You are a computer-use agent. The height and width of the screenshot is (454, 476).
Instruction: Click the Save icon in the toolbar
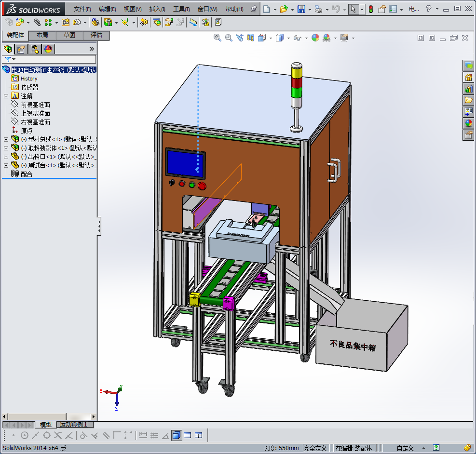pos(301,9)
